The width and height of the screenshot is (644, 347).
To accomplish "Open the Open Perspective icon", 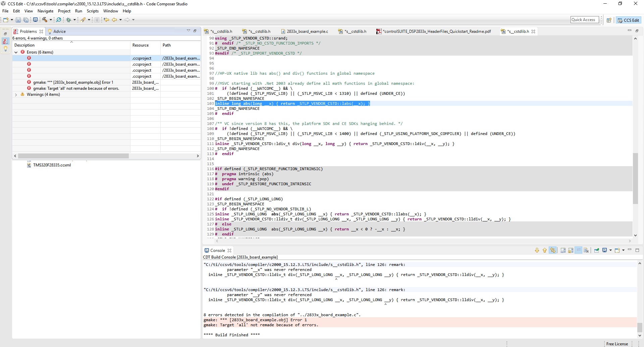I will click(x=609, y=20).
